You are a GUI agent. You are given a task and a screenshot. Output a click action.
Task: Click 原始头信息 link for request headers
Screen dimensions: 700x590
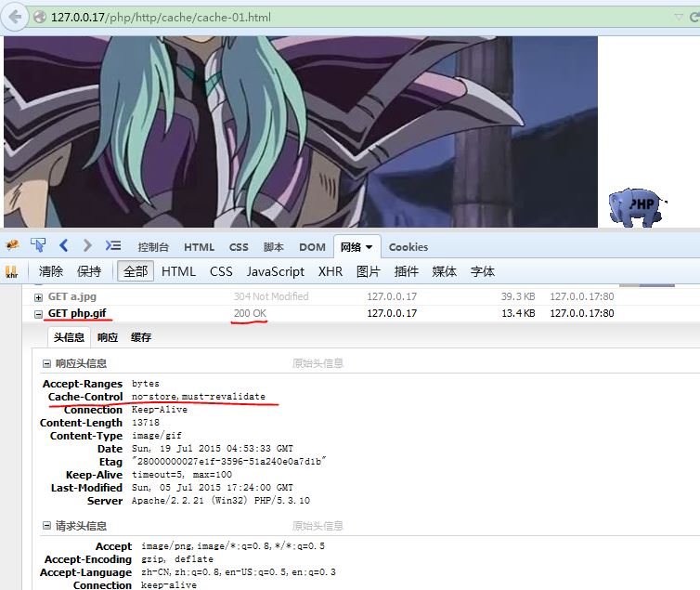318,526
